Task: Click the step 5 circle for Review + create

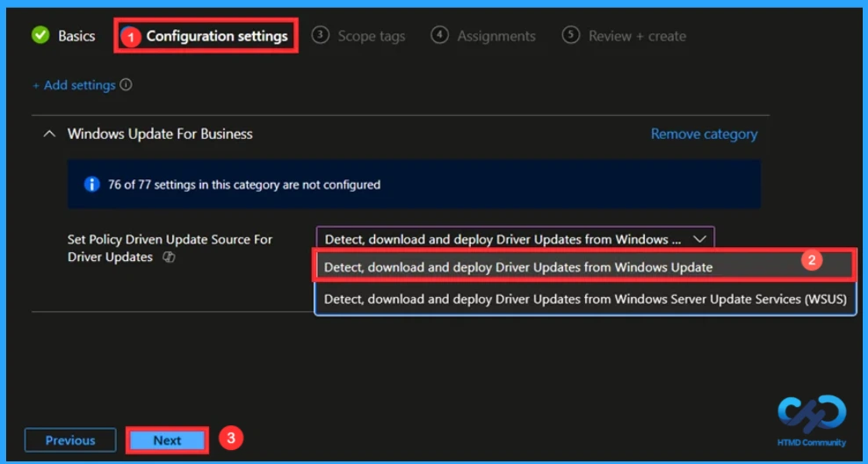Action: click(570, 35)
